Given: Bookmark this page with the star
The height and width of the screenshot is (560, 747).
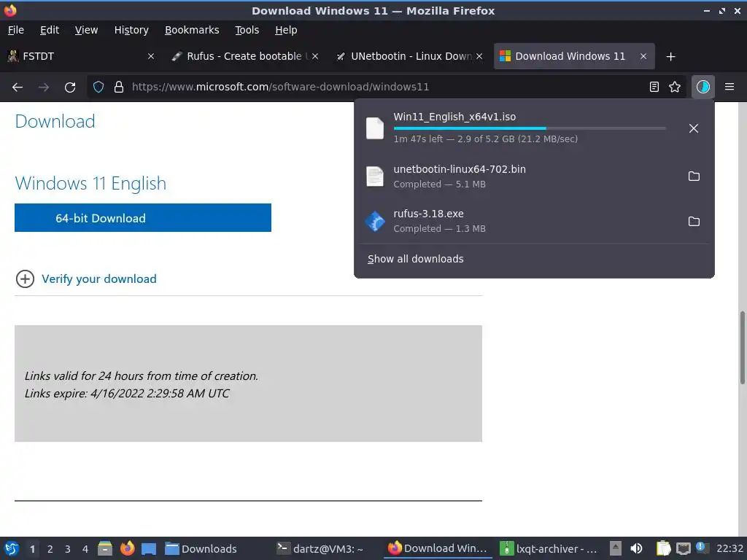Looking at the screenshot, I should click(x=675, y=87).
